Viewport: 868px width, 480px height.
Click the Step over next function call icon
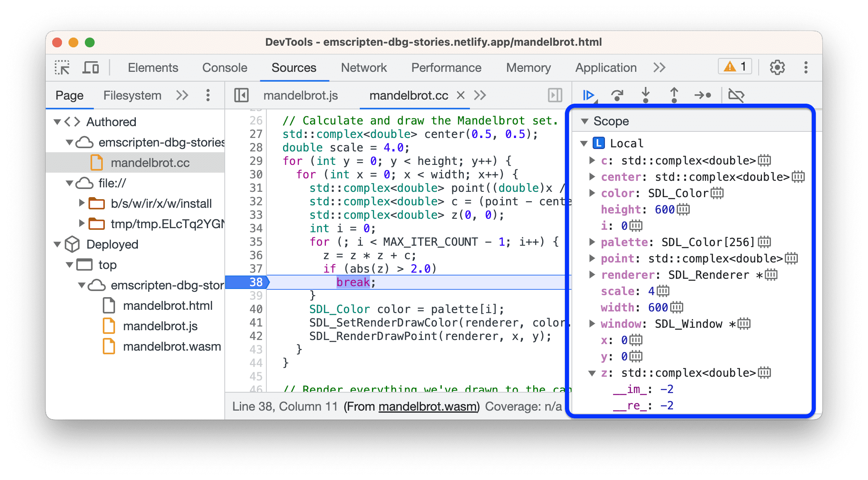click(614, 96)
